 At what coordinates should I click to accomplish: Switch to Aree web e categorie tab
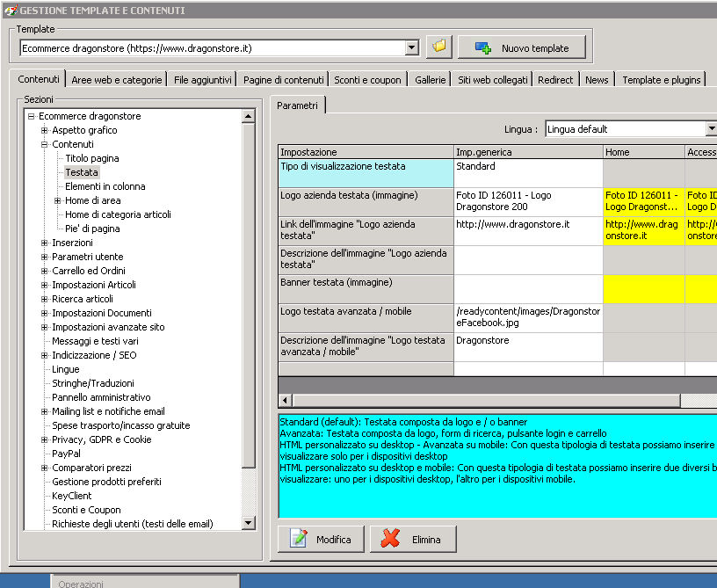(117, 80)
